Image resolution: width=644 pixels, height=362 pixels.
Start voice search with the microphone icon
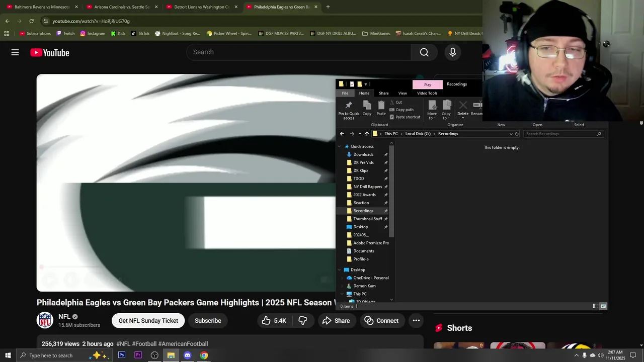coord(452,52)
